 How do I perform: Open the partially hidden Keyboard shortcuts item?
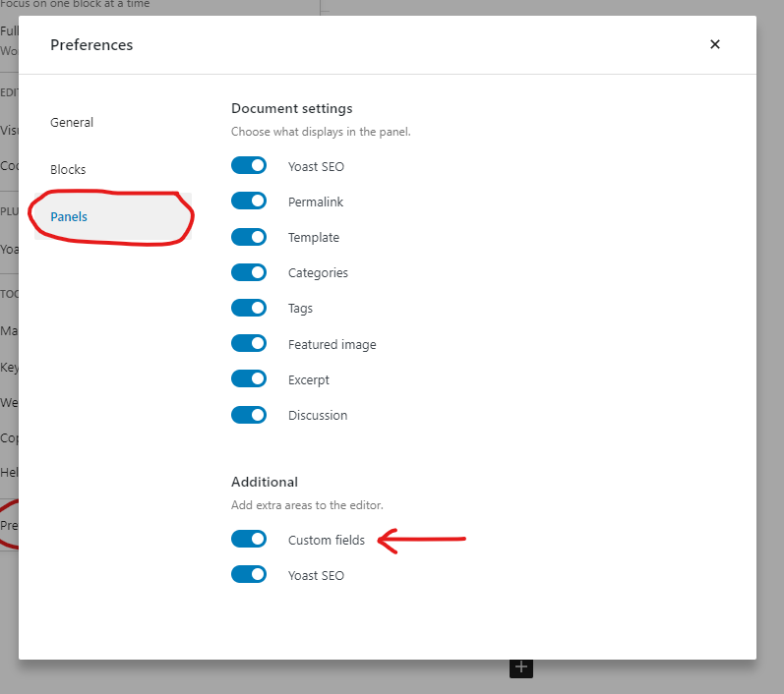pyautogui.click(x=9, y=367)
